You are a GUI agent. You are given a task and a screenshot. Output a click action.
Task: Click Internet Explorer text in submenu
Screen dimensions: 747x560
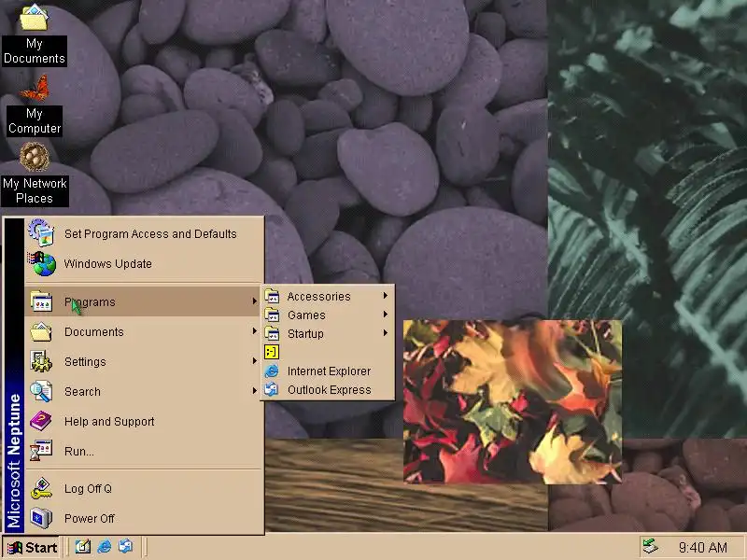pyautogui.click(x=329, y=371)
